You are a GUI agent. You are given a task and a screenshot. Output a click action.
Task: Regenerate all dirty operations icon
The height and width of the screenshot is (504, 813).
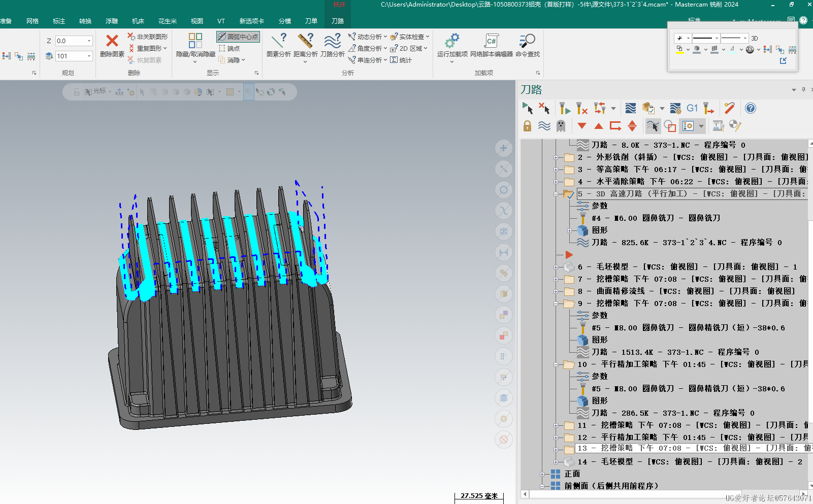pyautogui.click(x=582, y=108)
